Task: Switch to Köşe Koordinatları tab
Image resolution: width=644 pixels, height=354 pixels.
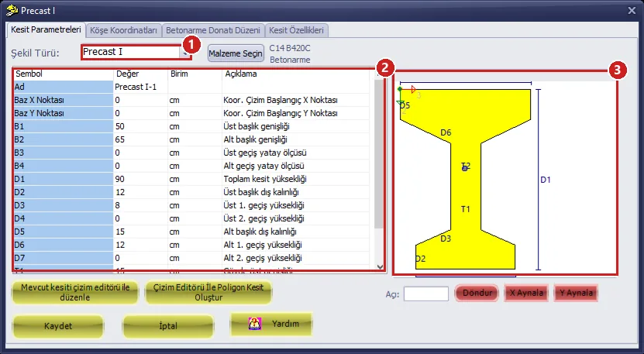Action: point(123,30)
